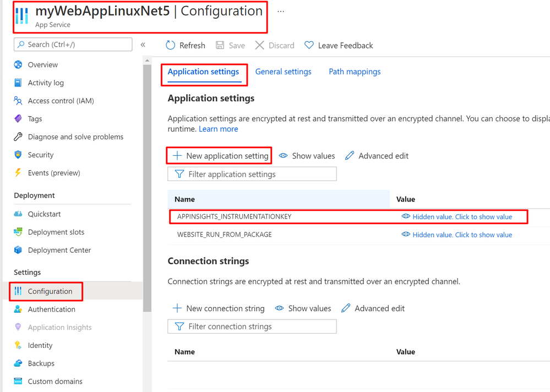Image resolution: width=550 pixels, height=392 pixels.
Task: Open Identity menu item
Action: (40, 345)
